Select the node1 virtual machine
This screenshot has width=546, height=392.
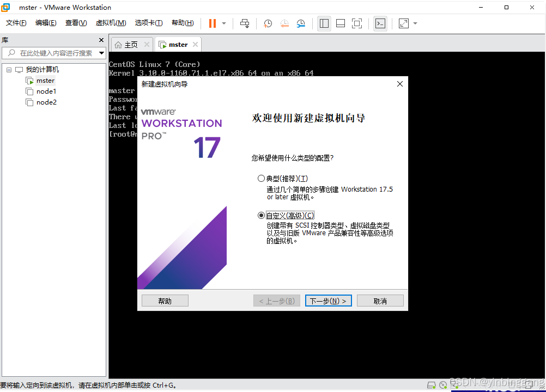[x=46, y=91]
